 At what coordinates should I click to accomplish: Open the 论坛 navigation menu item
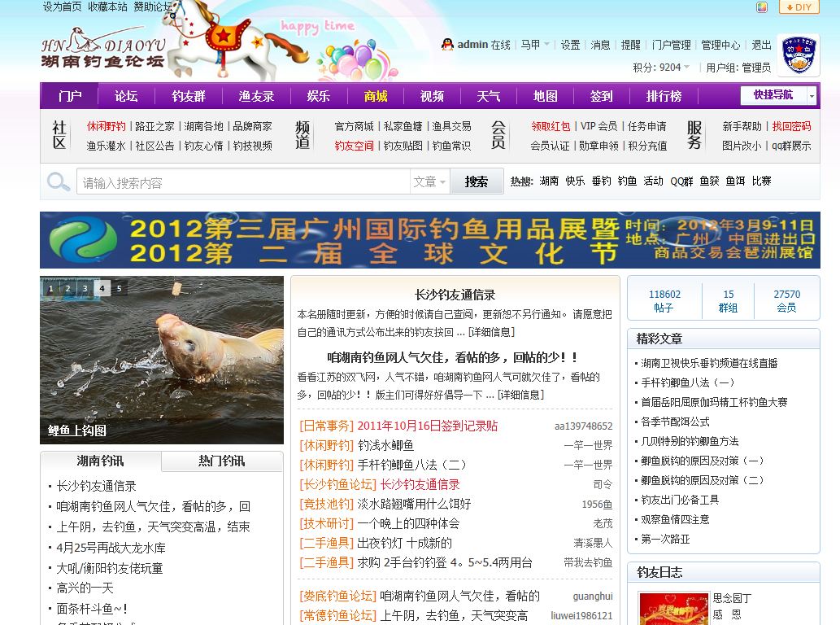point(126,96)
